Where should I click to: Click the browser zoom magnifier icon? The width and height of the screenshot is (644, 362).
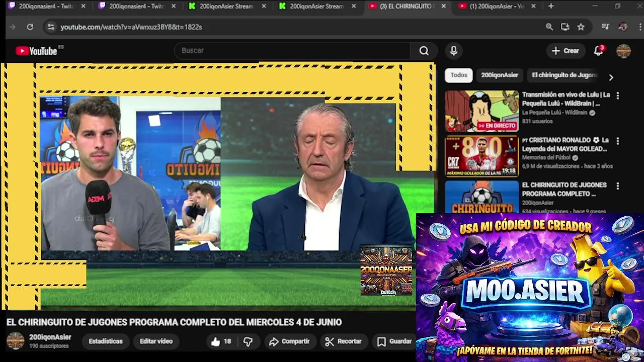(549, 27)
